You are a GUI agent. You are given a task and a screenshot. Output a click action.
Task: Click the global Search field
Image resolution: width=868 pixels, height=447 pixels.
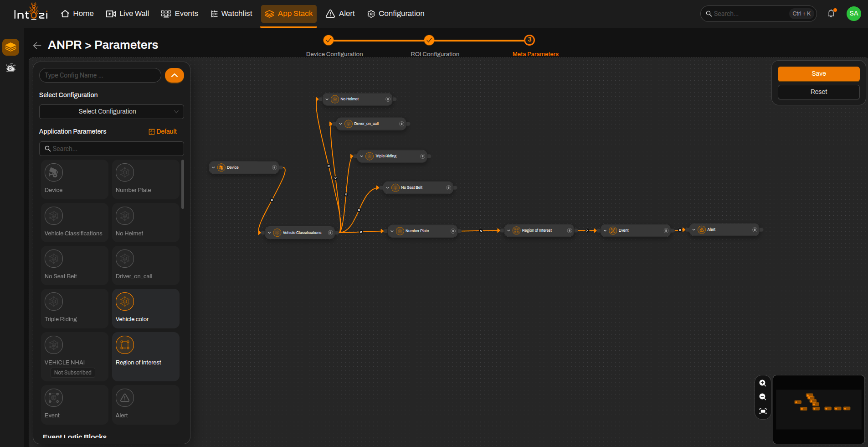pos(758,14)
